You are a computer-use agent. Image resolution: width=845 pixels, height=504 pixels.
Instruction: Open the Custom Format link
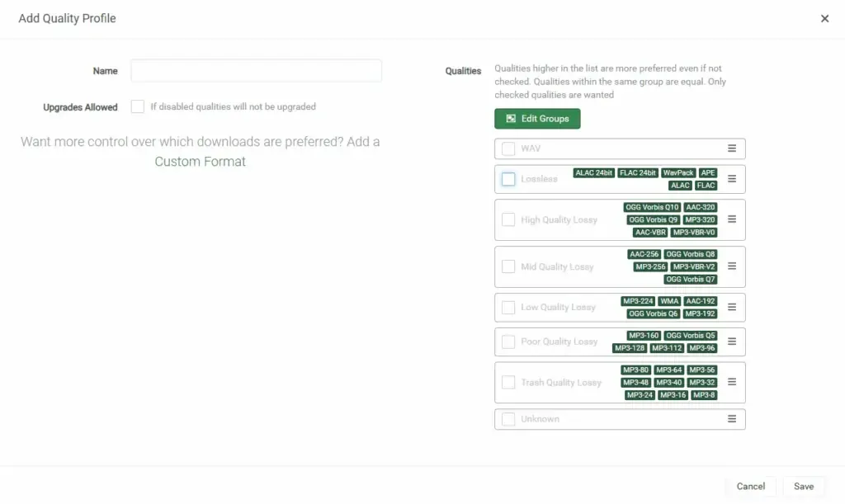(x=201, y=162)
